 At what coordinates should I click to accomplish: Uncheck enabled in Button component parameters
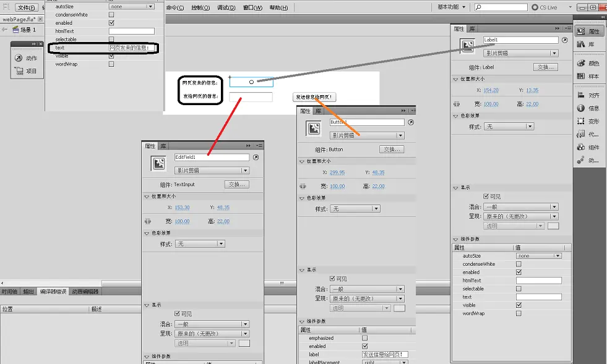point(364,346)
